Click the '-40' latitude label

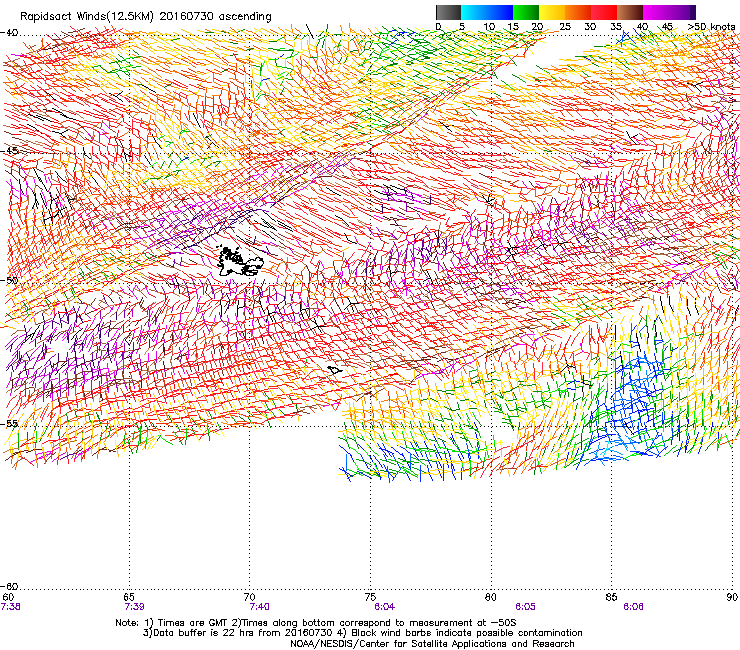(9, 33)
